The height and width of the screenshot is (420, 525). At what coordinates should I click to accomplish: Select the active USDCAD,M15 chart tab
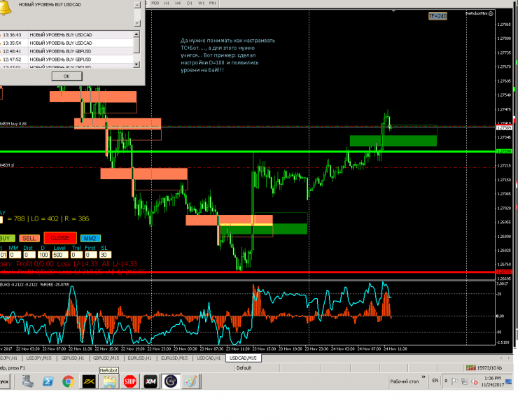pyautogui.click(x=244, y=358)
